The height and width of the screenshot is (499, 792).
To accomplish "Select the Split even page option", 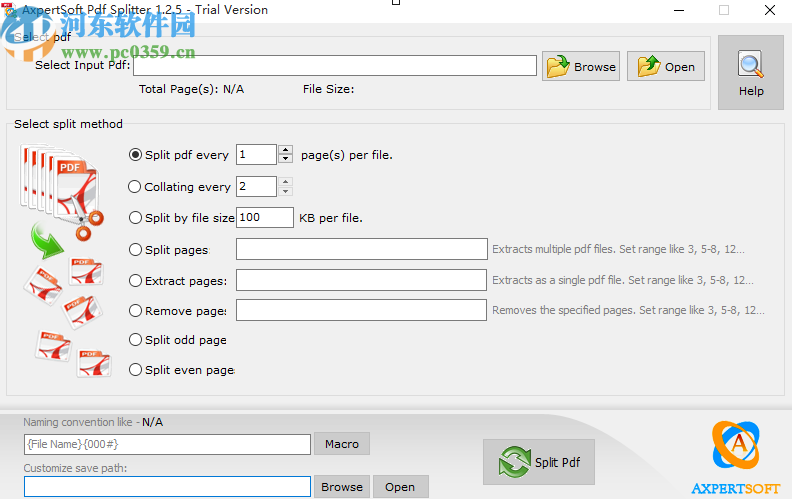I will 135,370.
